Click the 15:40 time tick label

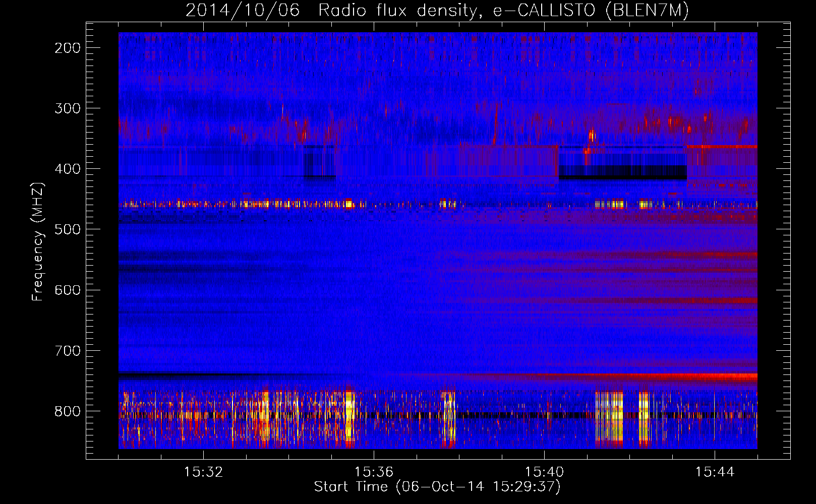tap(544, 472)
